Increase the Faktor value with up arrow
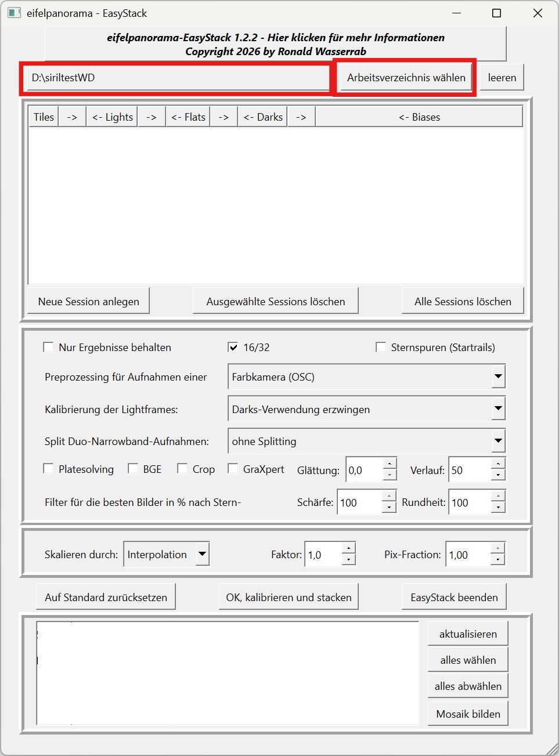 click(348, 548)
